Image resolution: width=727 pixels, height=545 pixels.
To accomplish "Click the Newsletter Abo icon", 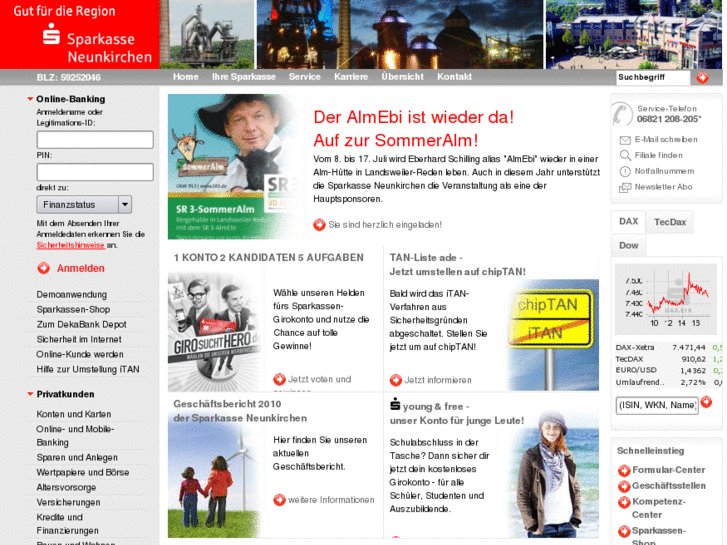I will (625, 187).
